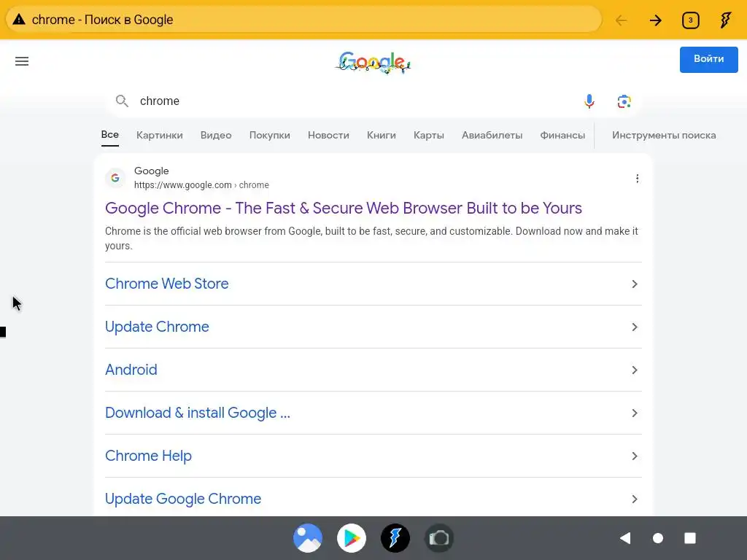Click the chevron on Update Chrome row
The height and width of the screenshot is (560, 747).
point(635,327)
